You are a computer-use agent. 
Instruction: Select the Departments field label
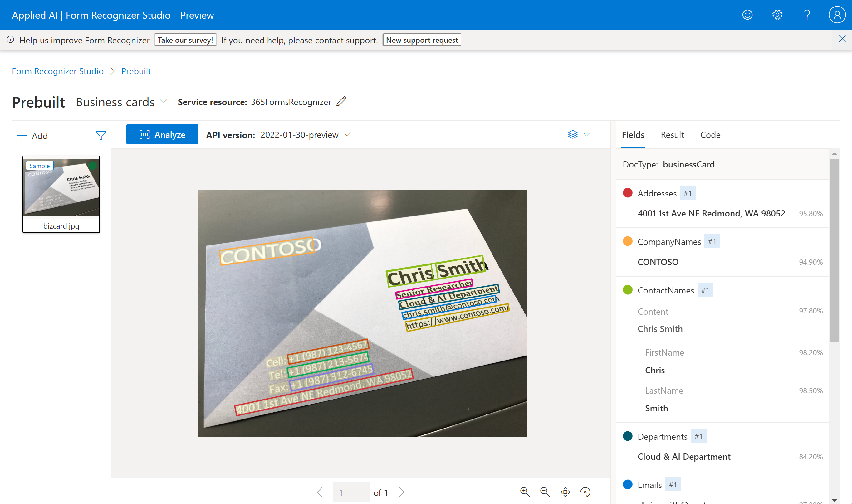pos(662,437)
